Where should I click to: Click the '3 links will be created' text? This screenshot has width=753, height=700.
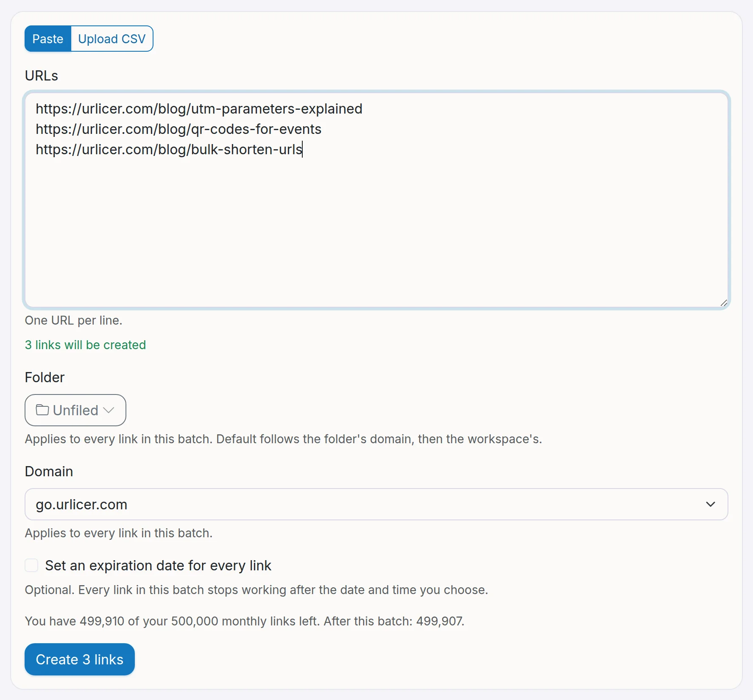[85, 345]
